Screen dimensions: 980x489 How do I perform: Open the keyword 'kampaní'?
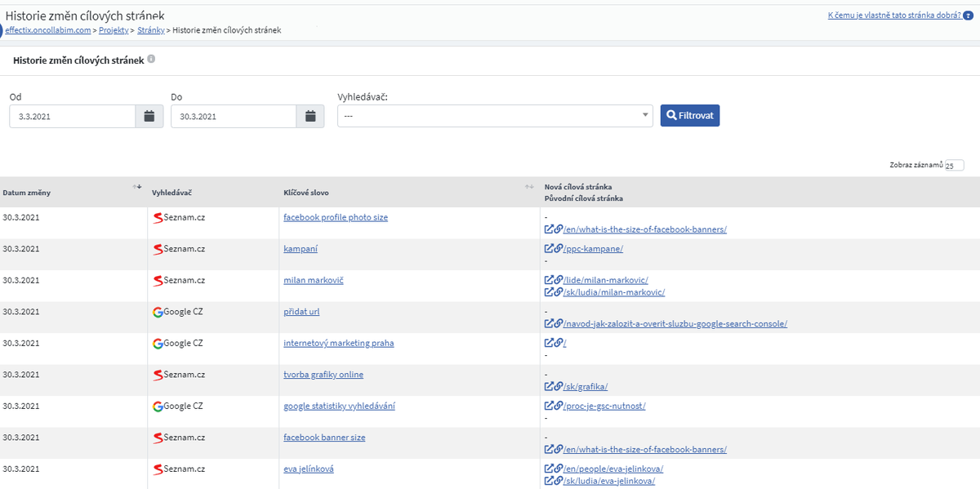click(301, 248)
